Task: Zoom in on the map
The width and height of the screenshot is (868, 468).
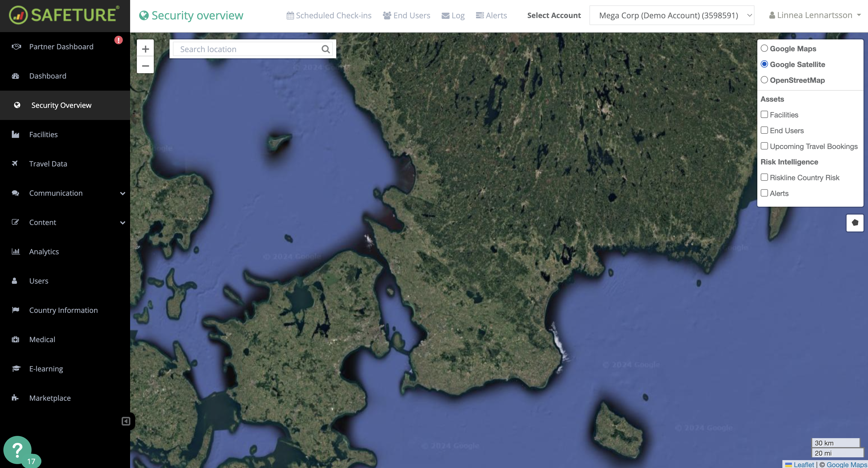Action: (x=145, y=48)
